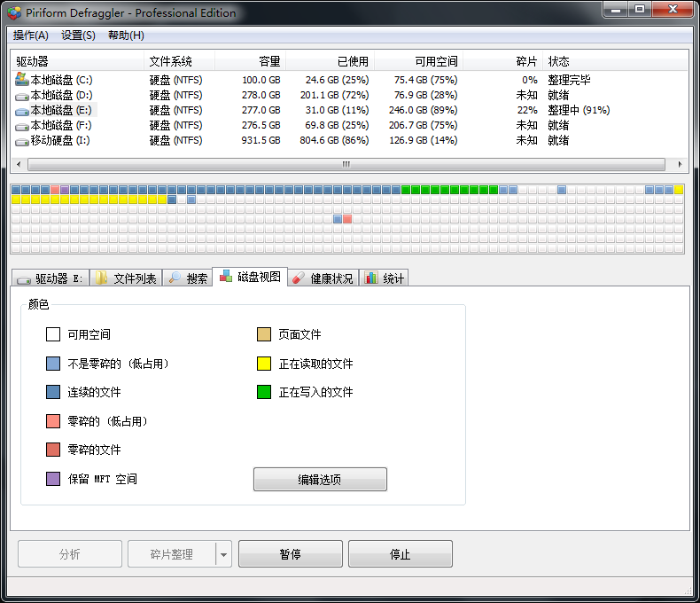Viewport: 700px width, 603px height.
Task: Click the E: drive icon in list
Action: point(22,111)
